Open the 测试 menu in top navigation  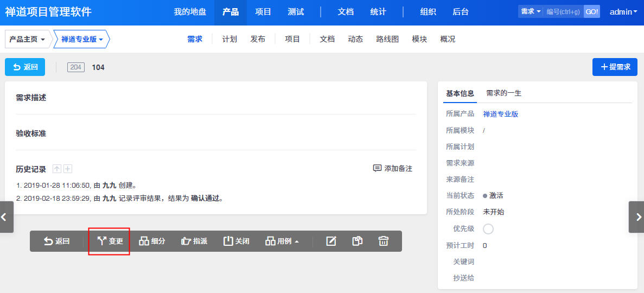[x=296, y=12]
